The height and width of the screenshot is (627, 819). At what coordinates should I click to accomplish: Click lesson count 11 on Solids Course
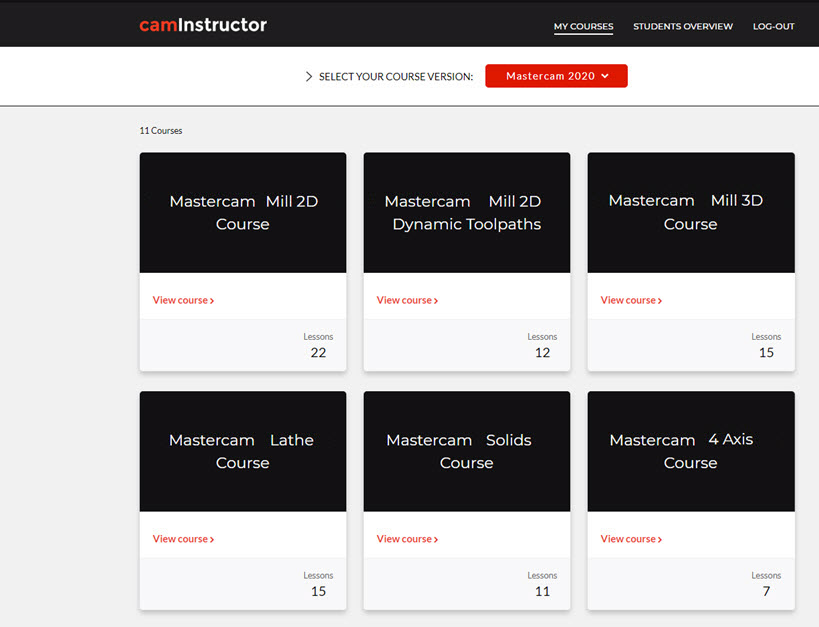pos(542,591)
